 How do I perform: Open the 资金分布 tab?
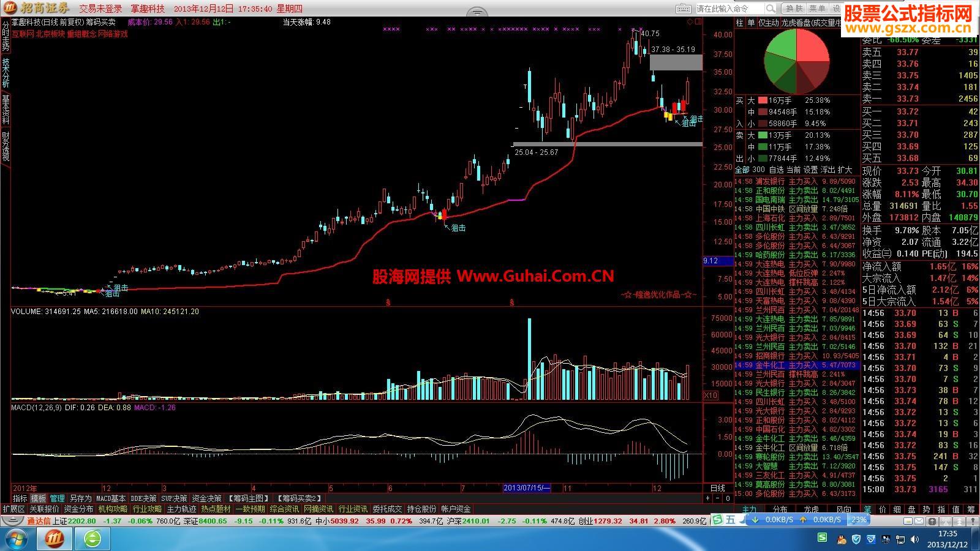click(78, 509)
